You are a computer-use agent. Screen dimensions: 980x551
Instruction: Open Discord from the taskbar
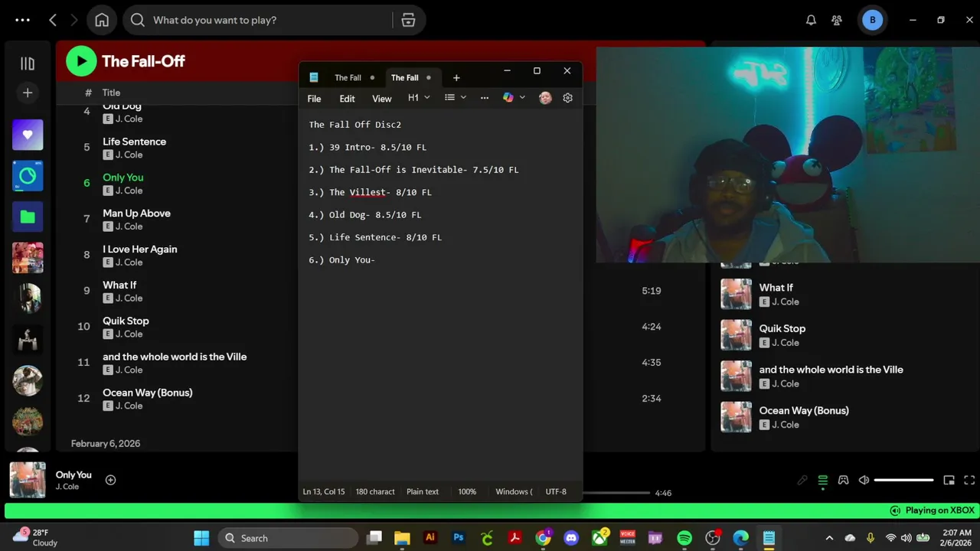point(571,538)
